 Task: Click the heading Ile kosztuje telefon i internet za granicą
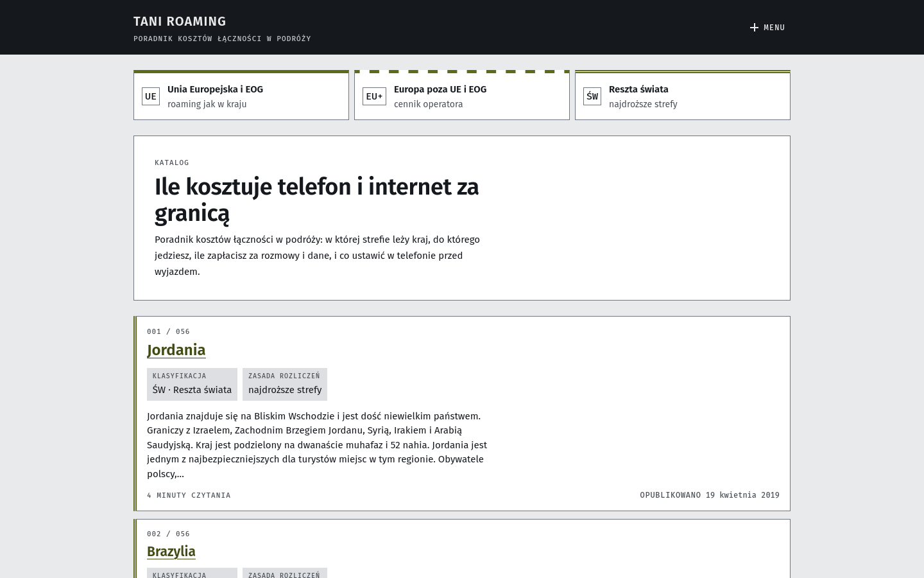(317, 200)
